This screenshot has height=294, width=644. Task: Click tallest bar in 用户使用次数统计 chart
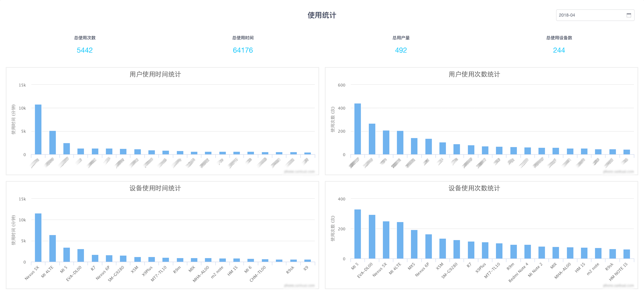[357, 129]
